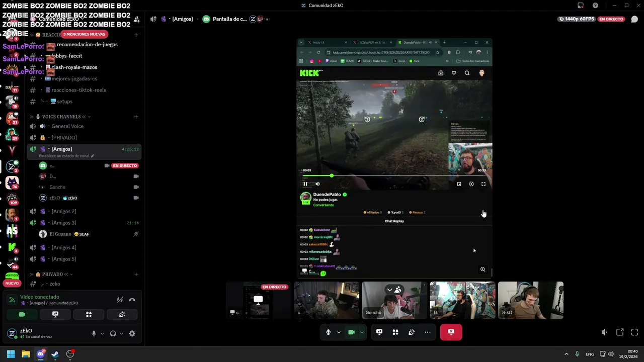Open microphone dropdown in call control bar
This screenshot has height=362, width=644.
339,332
